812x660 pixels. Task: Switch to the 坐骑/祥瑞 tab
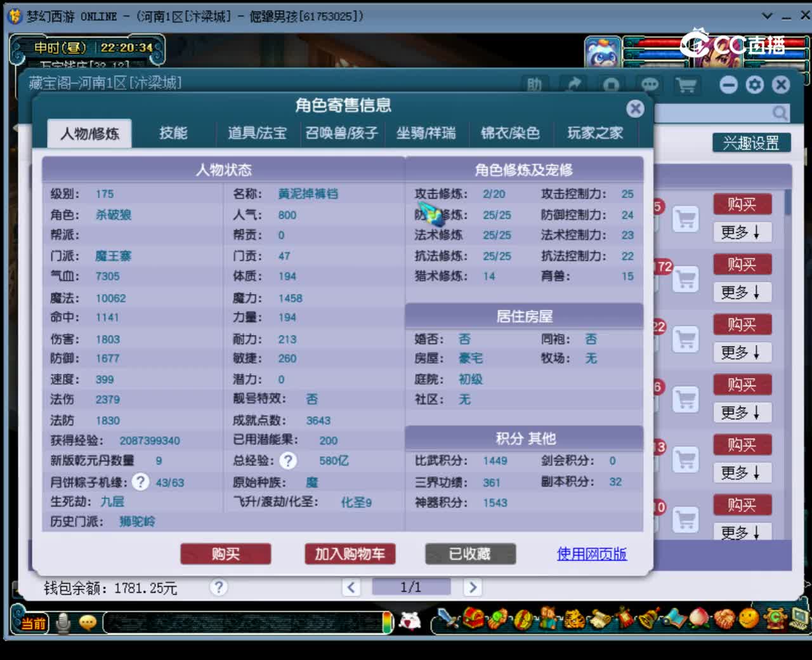coord(426,133)
